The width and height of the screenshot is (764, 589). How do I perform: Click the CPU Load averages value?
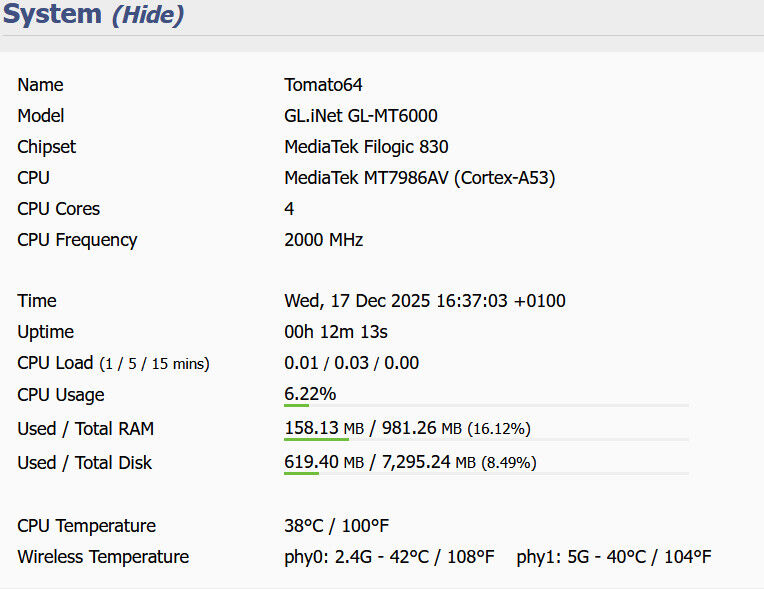point(351,363)
